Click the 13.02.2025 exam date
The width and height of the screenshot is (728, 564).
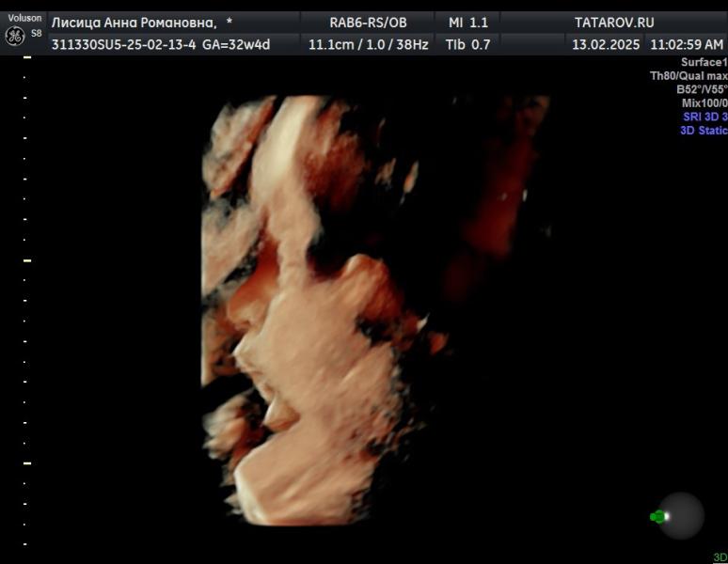point(606,44)
